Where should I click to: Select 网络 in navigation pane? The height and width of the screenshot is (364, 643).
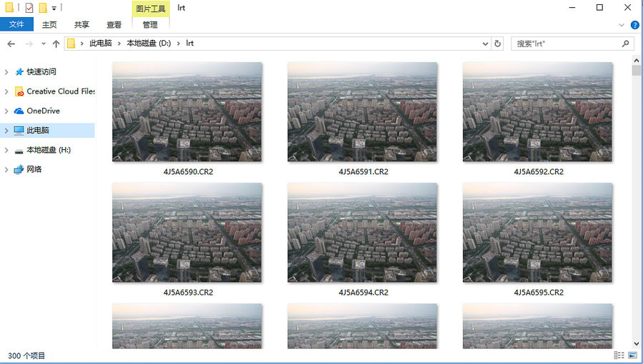click(x=34, y=169)
